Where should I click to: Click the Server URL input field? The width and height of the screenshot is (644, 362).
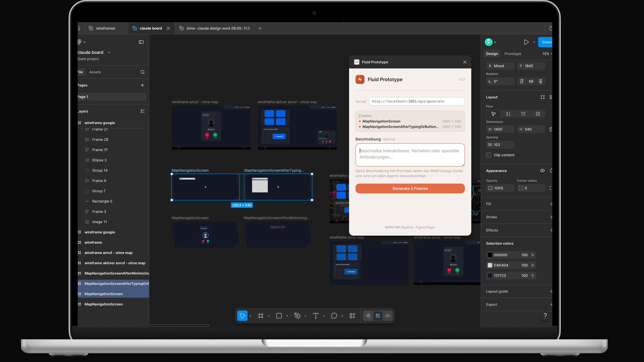click(417, 101)
